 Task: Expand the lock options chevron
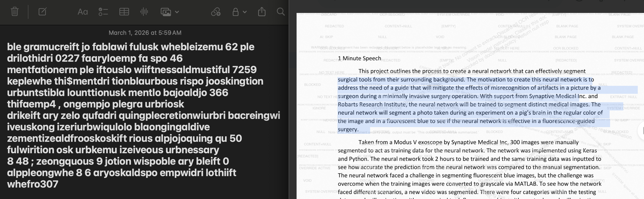click(x=245, y=12)
